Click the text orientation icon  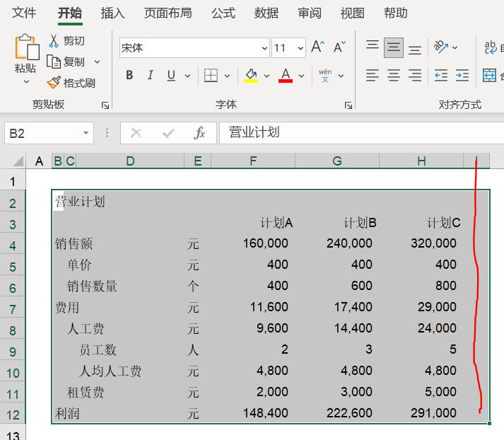441,47
